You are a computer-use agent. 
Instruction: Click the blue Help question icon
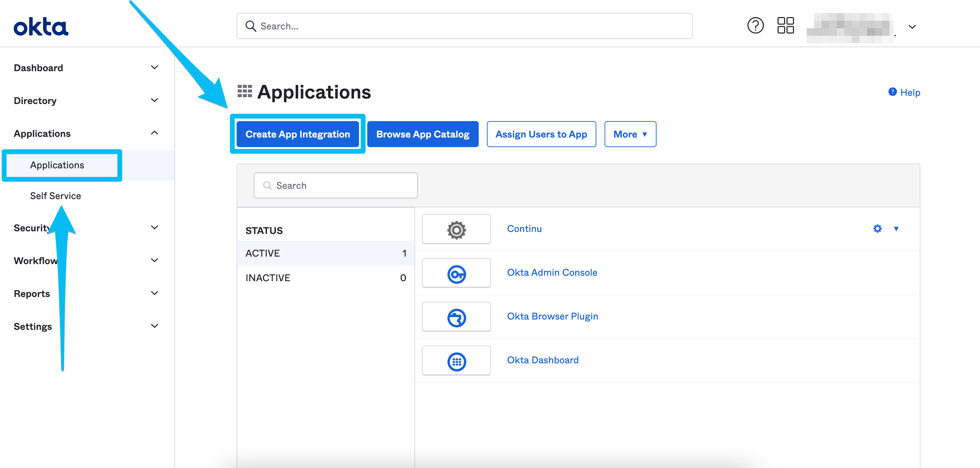click(892, 92)
